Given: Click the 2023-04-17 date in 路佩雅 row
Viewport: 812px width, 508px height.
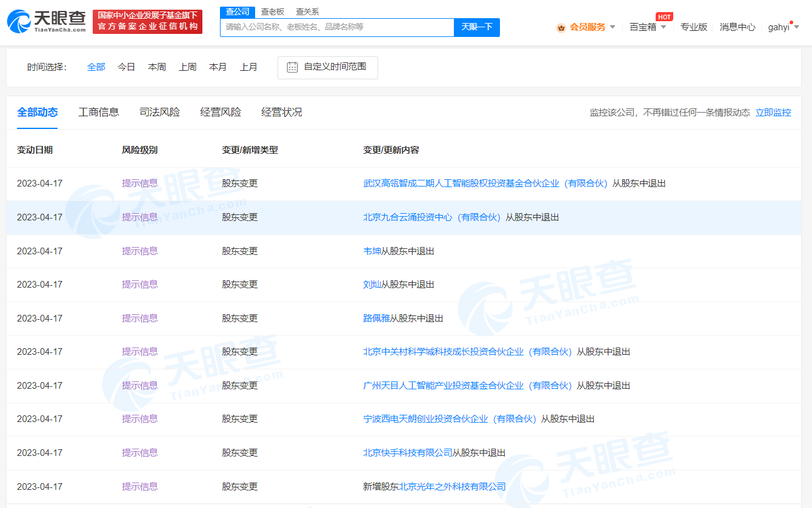Looking at the screenshot, I should pyautogui.click(x=39, y=318).
